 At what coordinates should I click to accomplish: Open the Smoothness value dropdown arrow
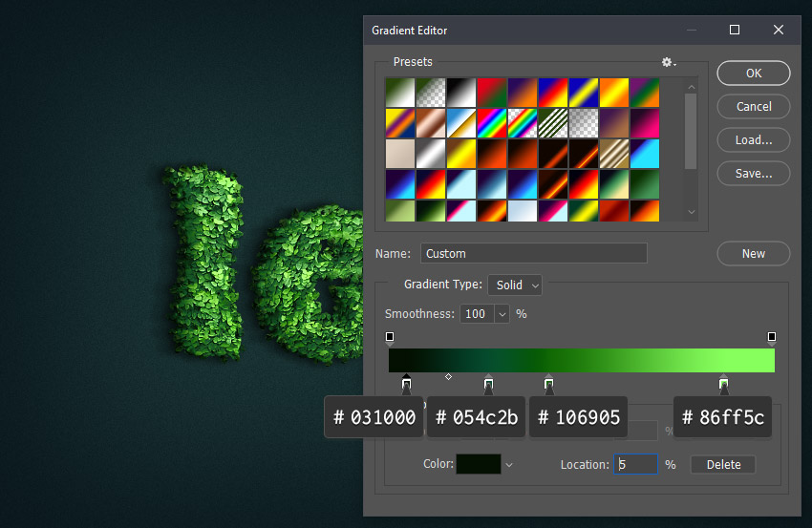pos(502,314)
